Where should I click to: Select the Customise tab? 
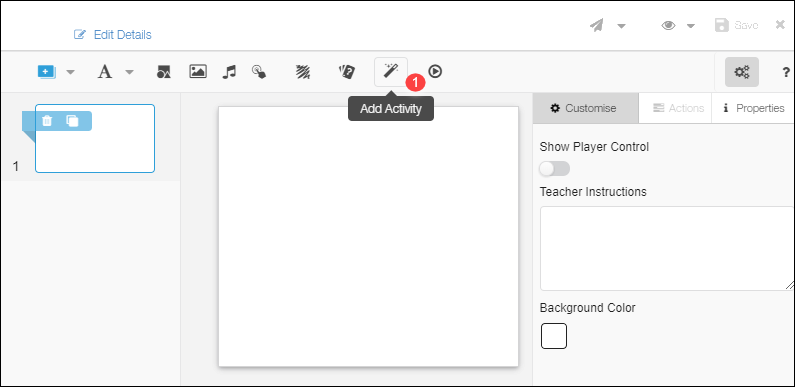pos(586,108)
